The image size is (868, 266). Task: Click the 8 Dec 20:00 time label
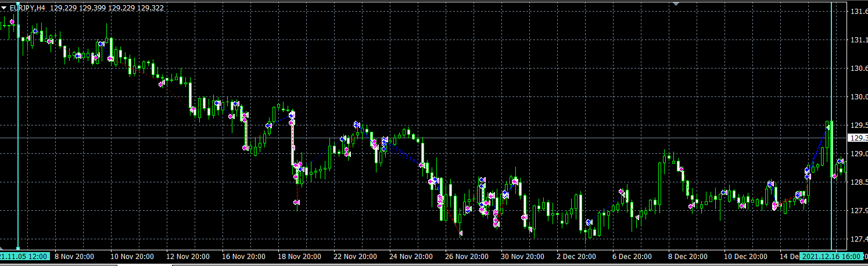point(687,256)
